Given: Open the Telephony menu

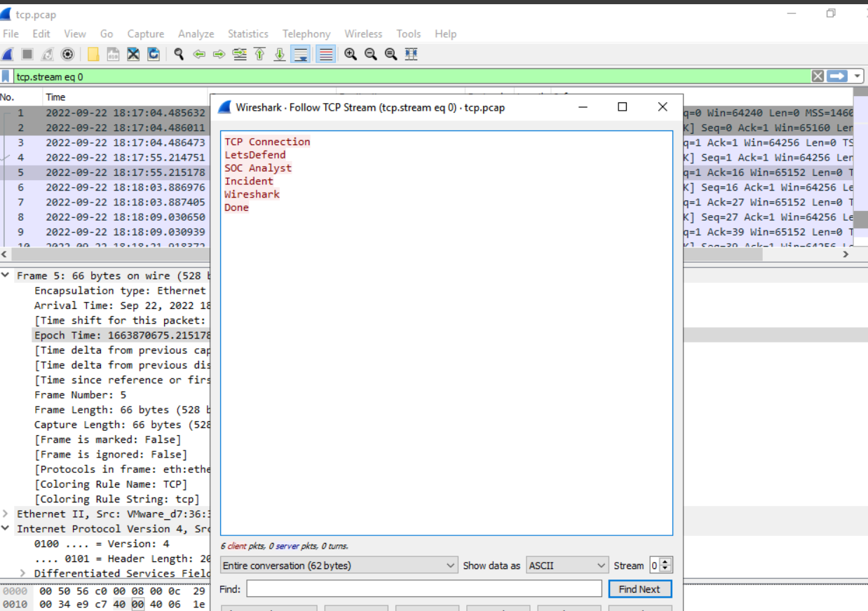Looking at the screenshot, I should click(x=306, y=34).
